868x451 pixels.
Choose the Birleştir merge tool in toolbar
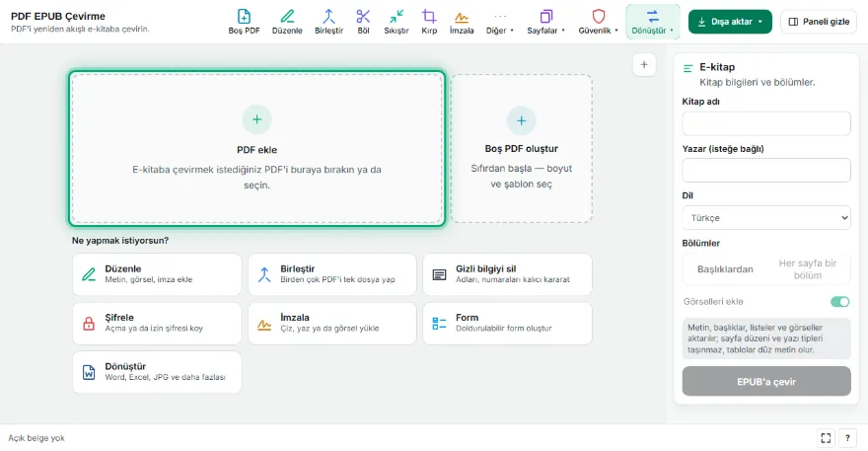click(328, 22)
